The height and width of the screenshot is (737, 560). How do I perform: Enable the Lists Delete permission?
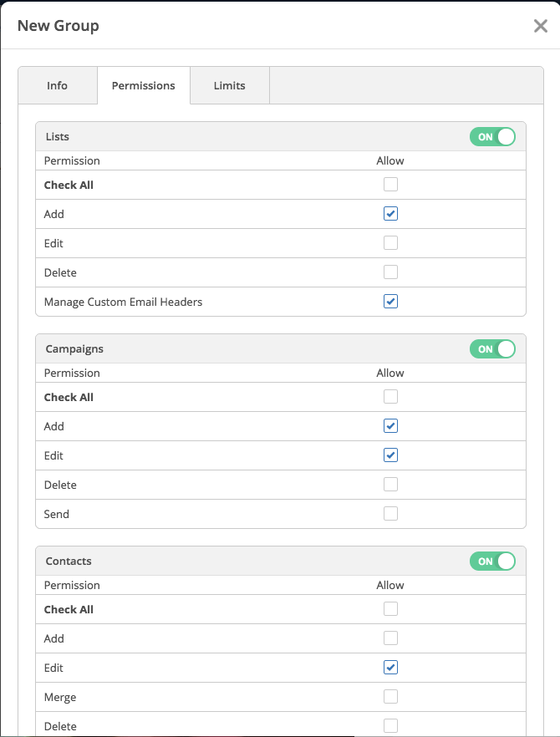coord(390,272)
